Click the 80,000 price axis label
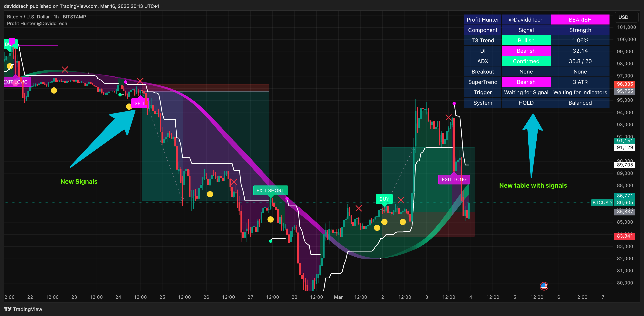Image resolution: width=644 pixels, height=316 pixels. coord(625,283)
